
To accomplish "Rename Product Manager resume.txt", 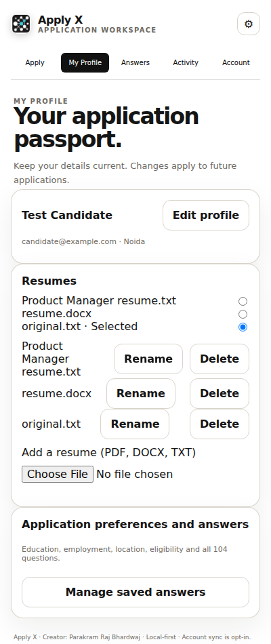I will tap(148, 359).
